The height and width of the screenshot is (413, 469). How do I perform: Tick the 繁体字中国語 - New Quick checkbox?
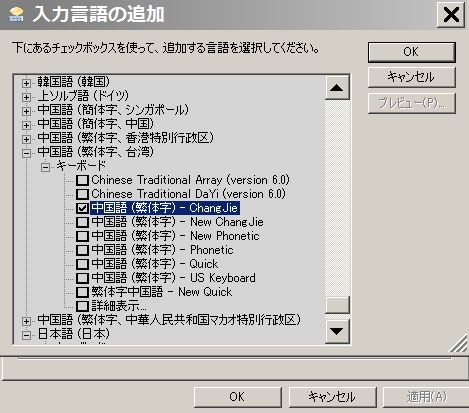tap(82, 292)
